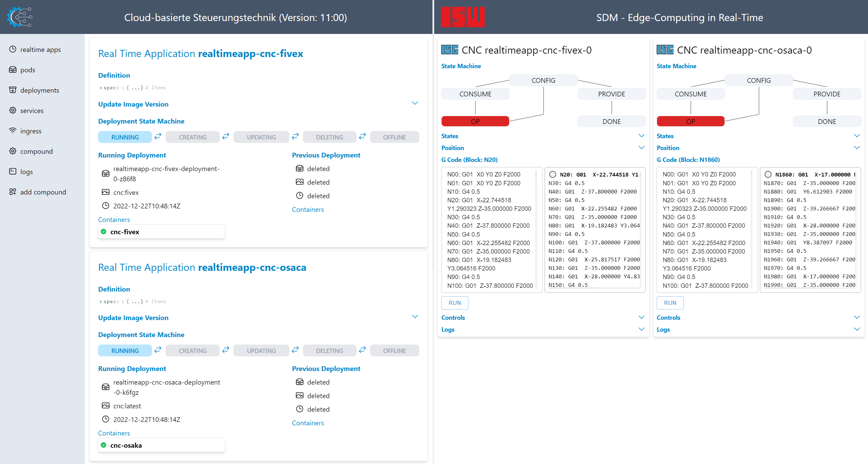Expand Controls section of cnc-fivex-0
The width and height of the screenshot is (868, 464).
point(641,317)
